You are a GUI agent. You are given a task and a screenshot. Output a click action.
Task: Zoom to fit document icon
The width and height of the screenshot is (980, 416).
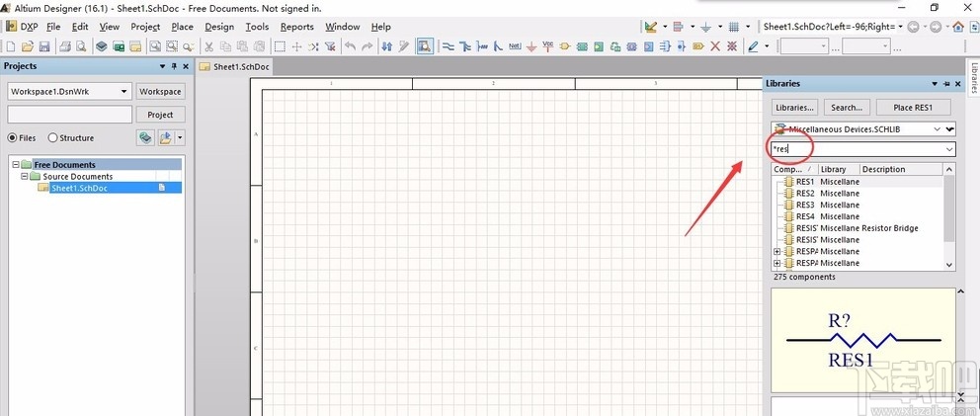pyautogui.click(x=154, y=46)
